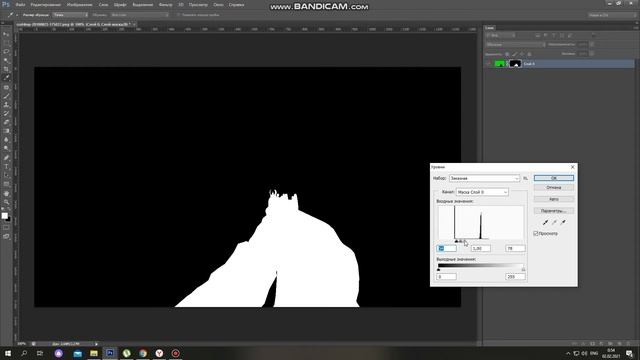Open layer fill slider arrow

point(591,54)
